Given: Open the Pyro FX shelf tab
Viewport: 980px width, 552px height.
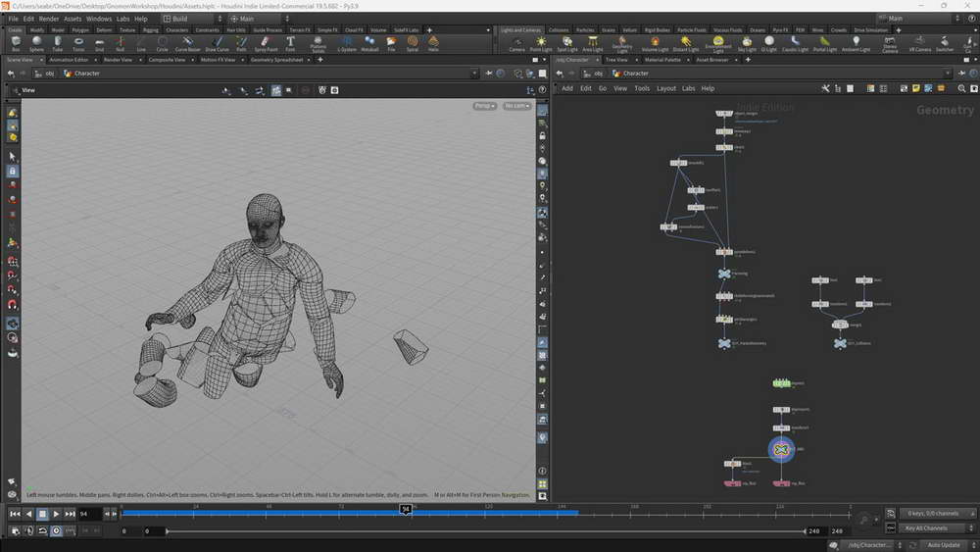Looking at the screenshot, I should click(780, 30).
